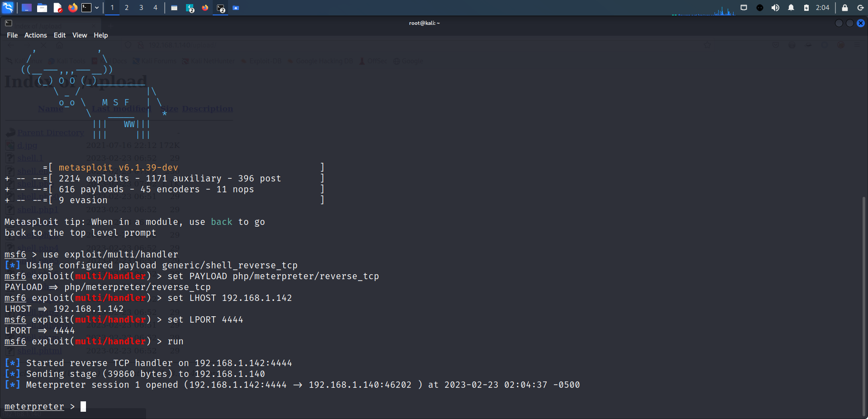Click the round black tray icon

[x=760, y=8]
